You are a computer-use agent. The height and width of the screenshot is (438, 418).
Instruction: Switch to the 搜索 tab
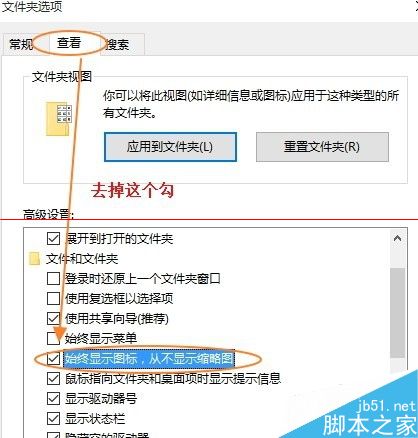pos(117,44)
